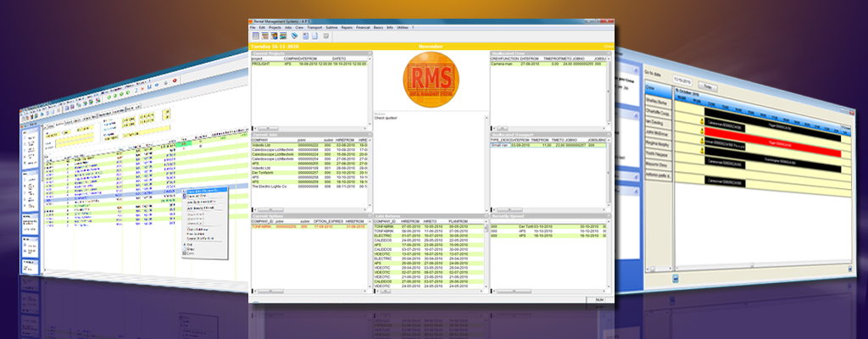The width and height of the screenshot is (868, 339).
Task: Open the Basics menu
Action: (x=378, y=27)
